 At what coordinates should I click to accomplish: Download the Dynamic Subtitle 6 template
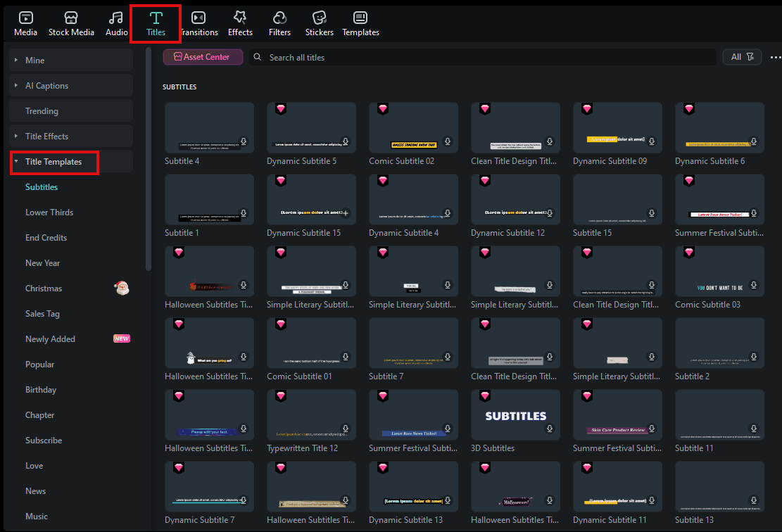click(x=754, y=141)
